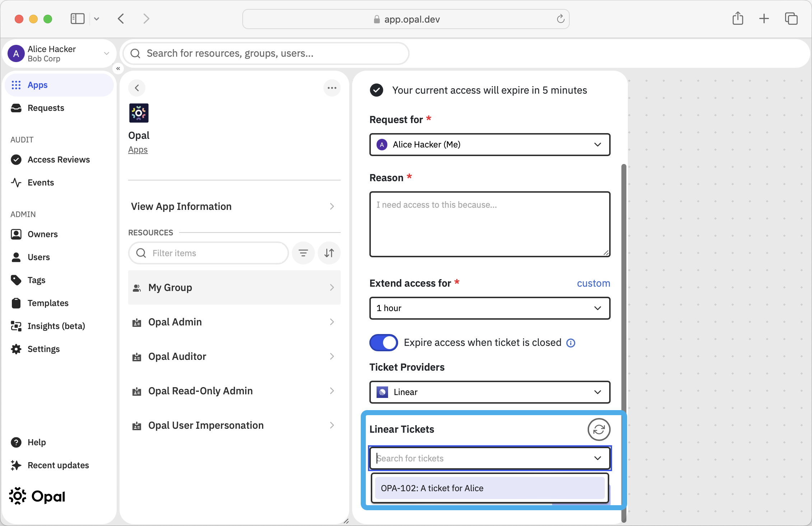Click the Access Reviews checkmark icon
The height and width of the screenshot is (526, 812).
[16, 160]
